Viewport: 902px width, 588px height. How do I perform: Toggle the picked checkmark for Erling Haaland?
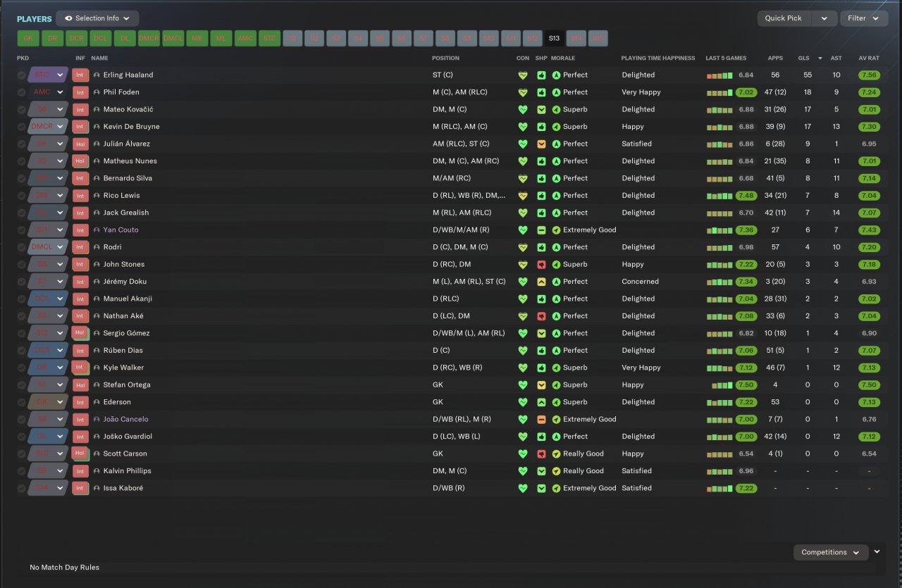[x=22, y=75]
